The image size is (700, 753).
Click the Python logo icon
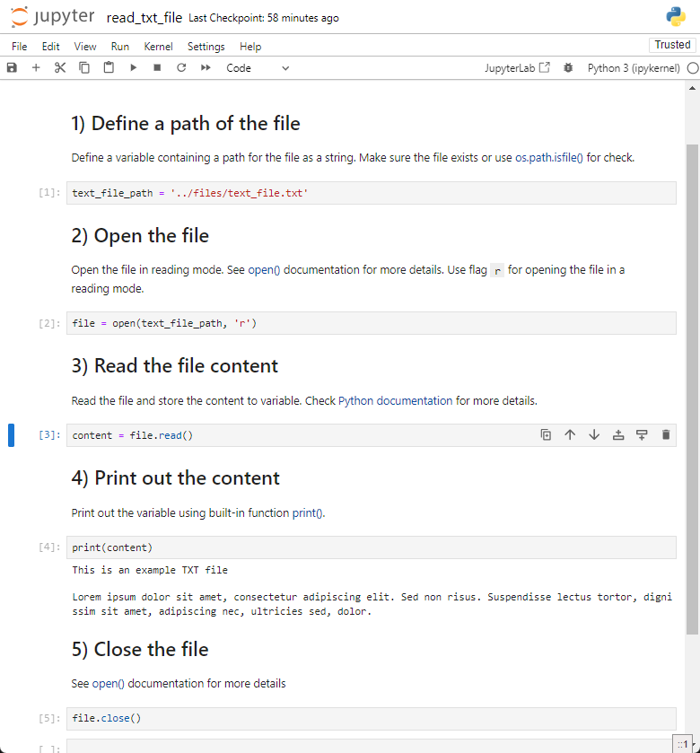tap(676, 17)
